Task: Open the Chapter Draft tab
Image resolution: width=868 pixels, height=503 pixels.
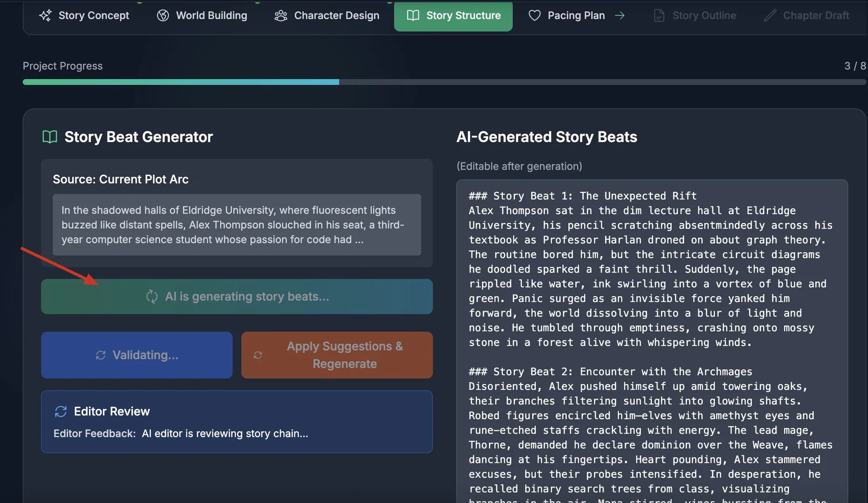Action: pos(806,15)
